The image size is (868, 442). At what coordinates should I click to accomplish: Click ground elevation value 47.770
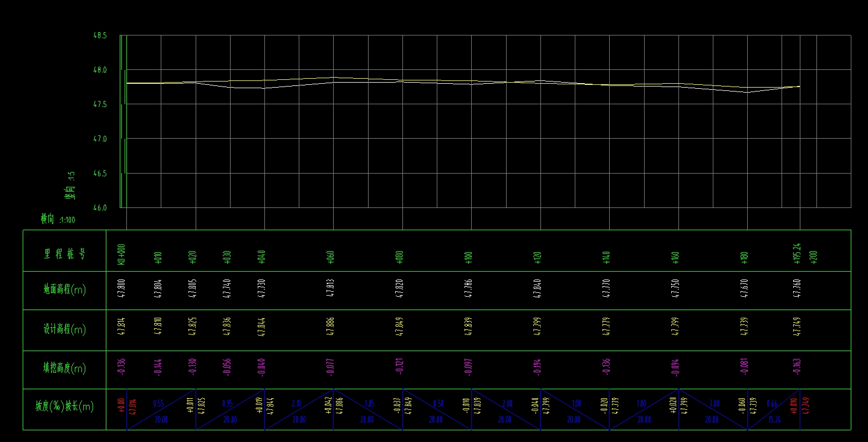tap(606, 289)
